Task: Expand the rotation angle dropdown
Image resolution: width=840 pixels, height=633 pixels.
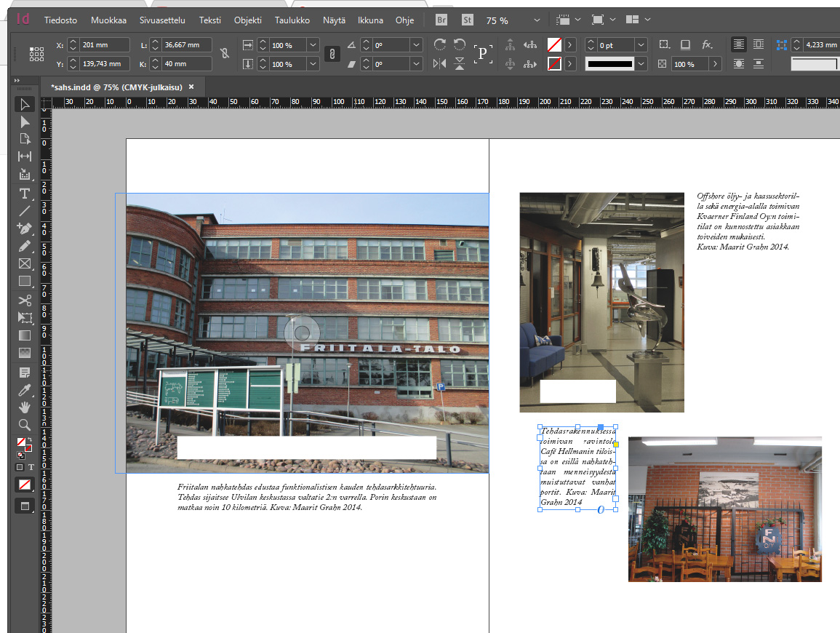Action: tap(416, 45)
